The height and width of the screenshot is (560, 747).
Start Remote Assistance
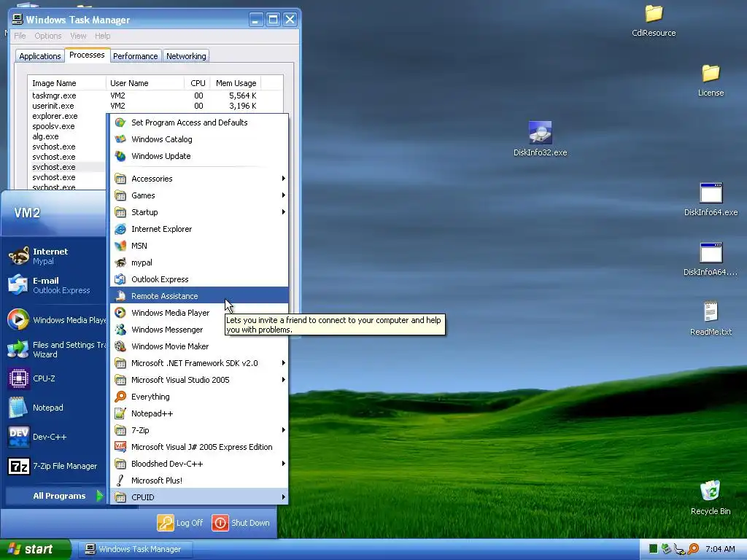tap(199, 296)
